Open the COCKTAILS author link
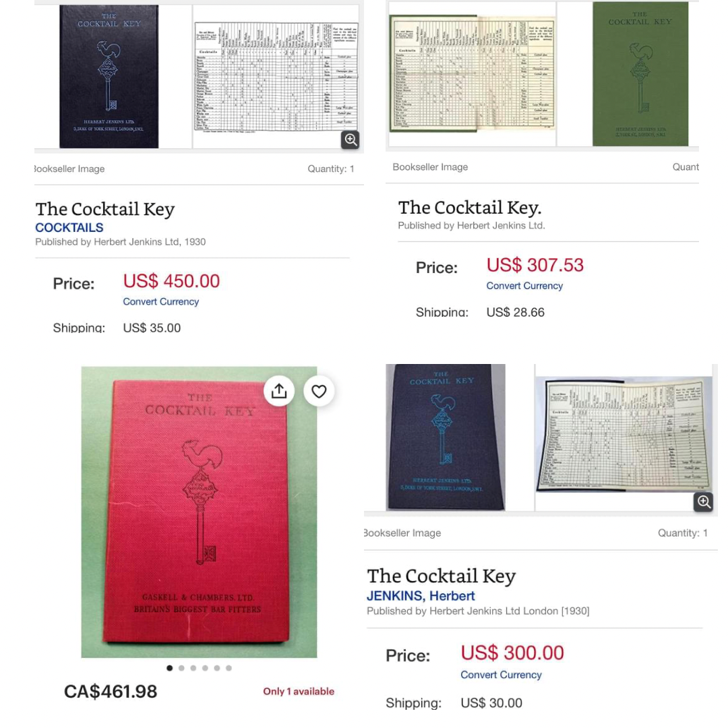This screenshot has width=728, height=728. pos(69,228)
